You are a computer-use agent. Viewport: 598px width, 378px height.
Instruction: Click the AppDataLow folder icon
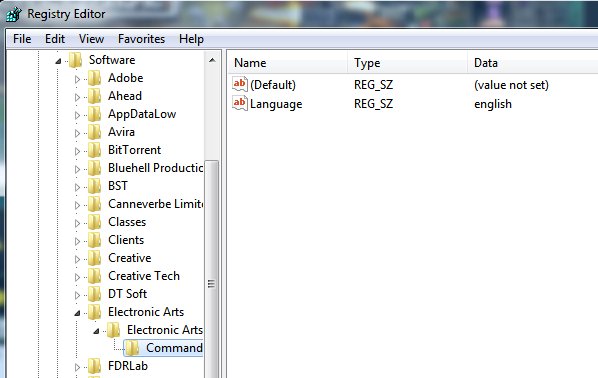click(94, 114)
